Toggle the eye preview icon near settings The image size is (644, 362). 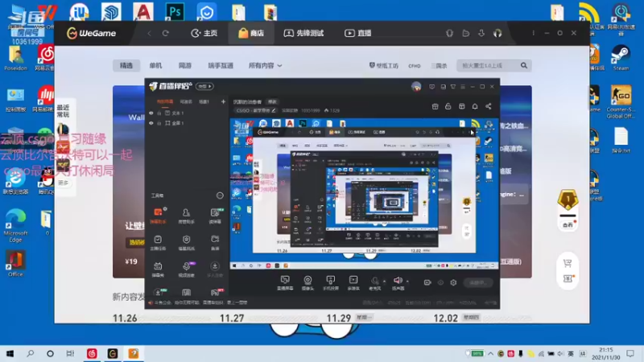pyautogui.click(x=440, y=282)
